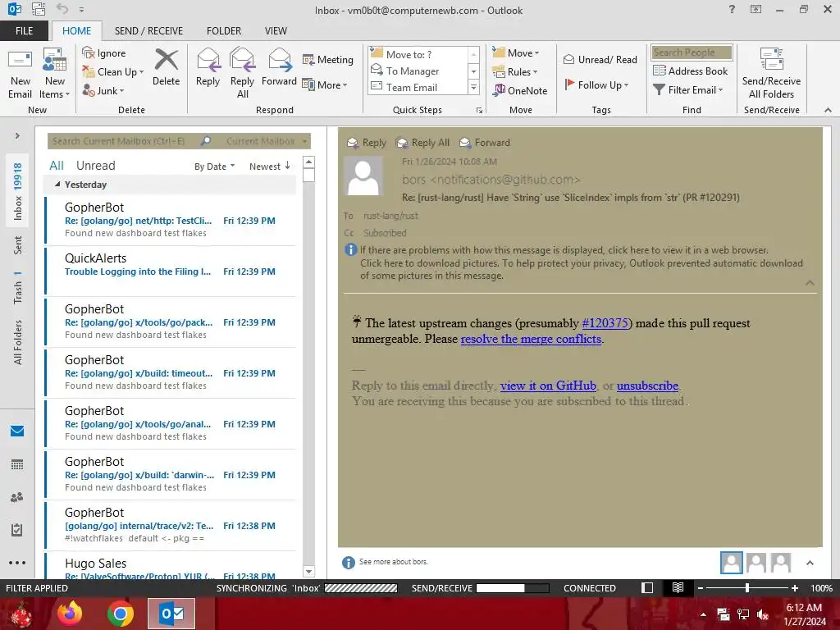Screen dimensions: 840x630
Task: Open the FILE tab
Action: point(24,31)
